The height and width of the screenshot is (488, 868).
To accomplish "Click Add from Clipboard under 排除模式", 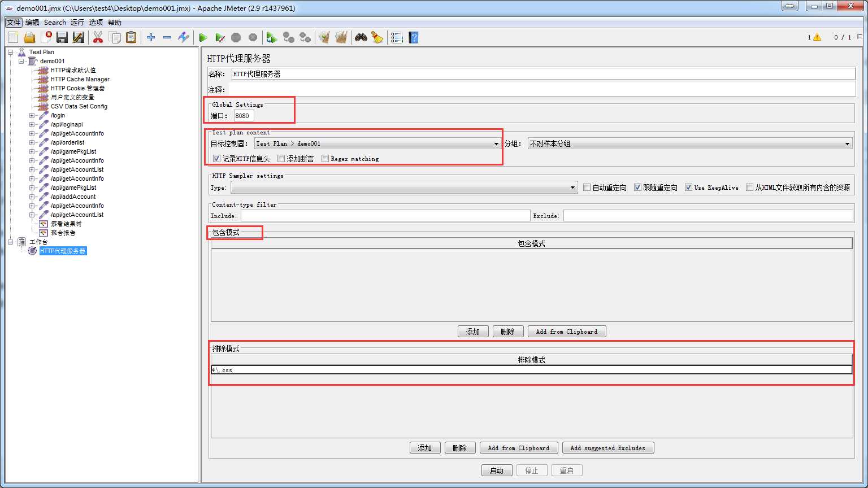I will (x=519, y=448).
